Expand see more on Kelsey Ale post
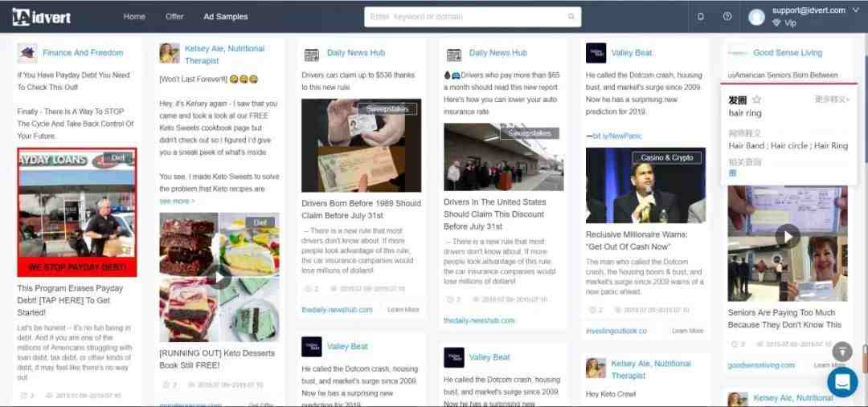868x407 pixels. pyautogui.click(x=177, y=201)
